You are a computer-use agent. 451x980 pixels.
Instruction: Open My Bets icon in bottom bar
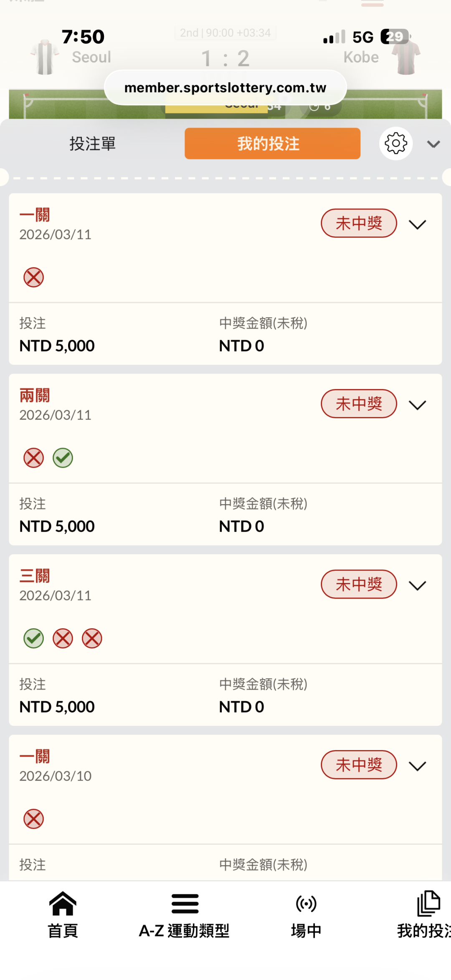click(428, 904)
